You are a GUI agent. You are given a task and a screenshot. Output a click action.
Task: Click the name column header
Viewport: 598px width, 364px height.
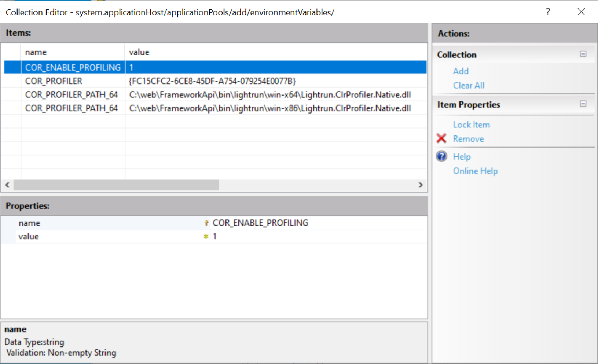[x=36, y=52]
